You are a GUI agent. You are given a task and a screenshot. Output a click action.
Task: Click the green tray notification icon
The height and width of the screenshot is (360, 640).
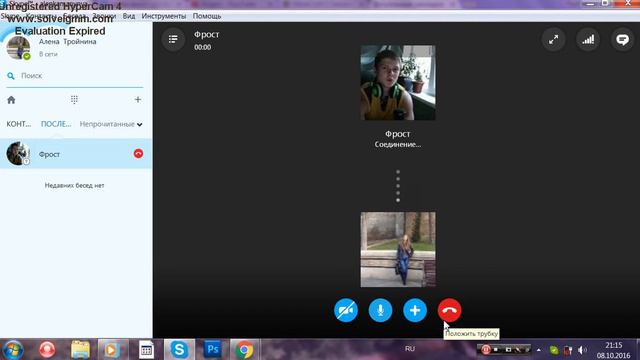pos(554,350)
